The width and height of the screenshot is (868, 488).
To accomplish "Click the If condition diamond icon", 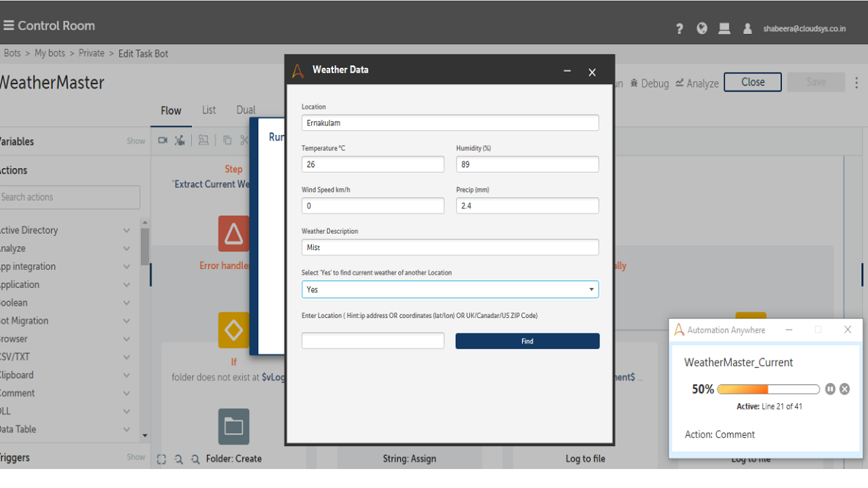I will (x=233, y=330).
